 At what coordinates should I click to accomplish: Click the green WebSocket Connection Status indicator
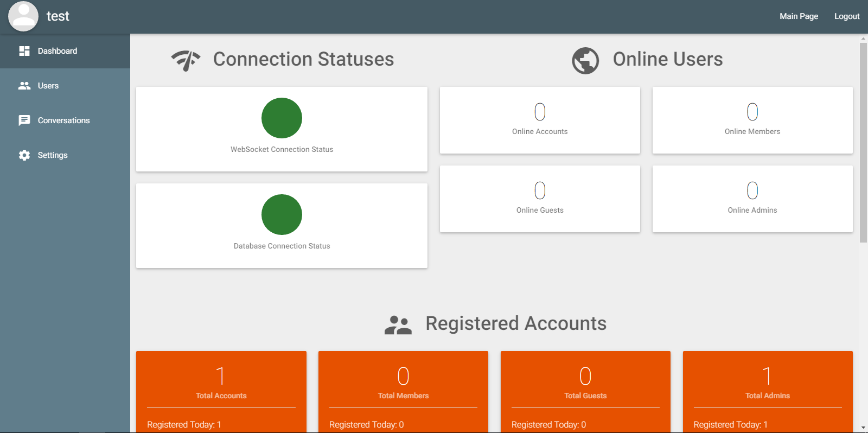(282, 118)
